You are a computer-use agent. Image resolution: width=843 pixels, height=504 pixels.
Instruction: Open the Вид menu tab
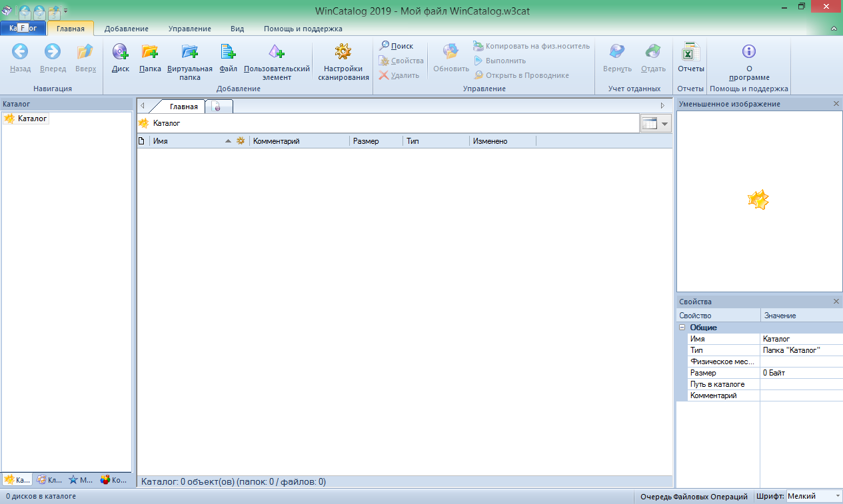(x=237, y=29)
